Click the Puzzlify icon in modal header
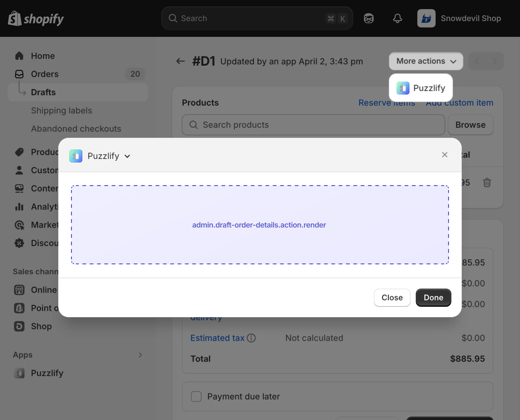520x420 pixels. [76, 156]
